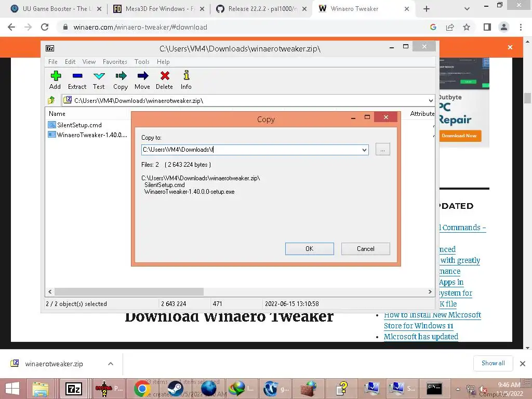Open the Edit menu

click(x=70, y=62)
